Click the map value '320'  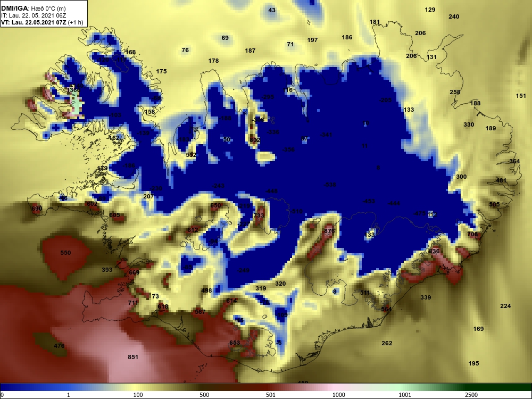[280, 284]
